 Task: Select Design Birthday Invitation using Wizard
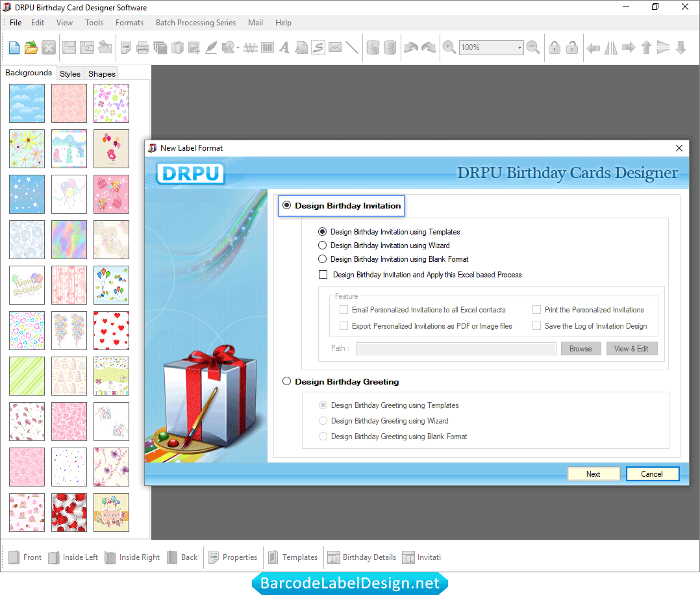322,246
